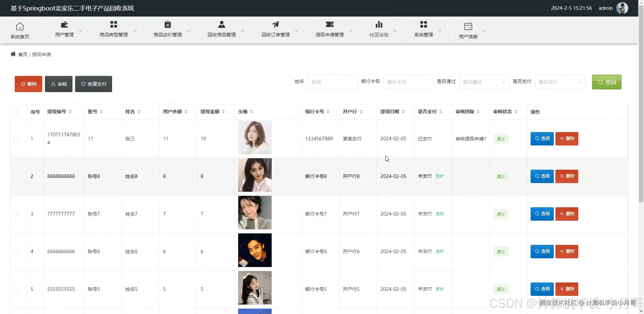Click the 通过 status tag for 张三

(x=501, y=139)
